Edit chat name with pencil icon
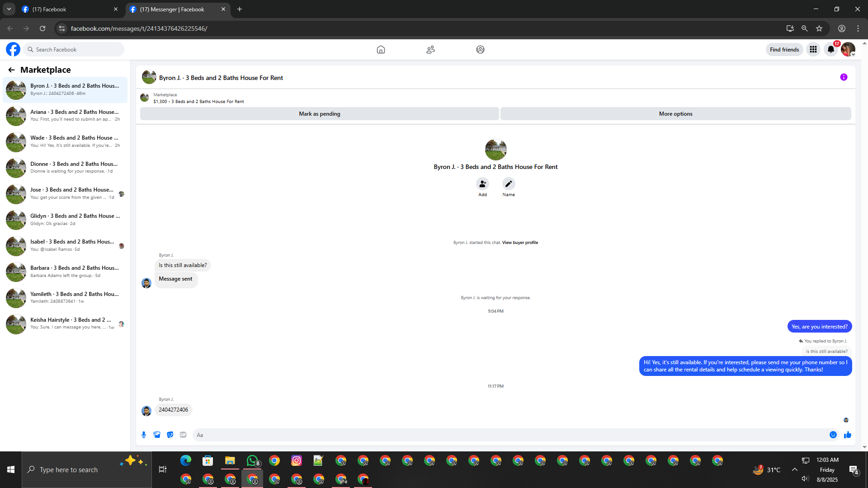This screenshot has width=868, height=488. (x=509, y=184)
